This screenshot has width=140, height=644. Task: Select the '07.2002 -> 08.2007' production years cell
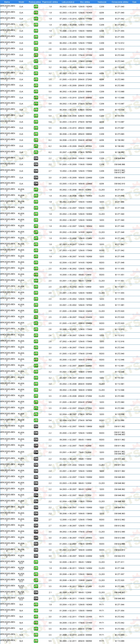tap(68, 341)
